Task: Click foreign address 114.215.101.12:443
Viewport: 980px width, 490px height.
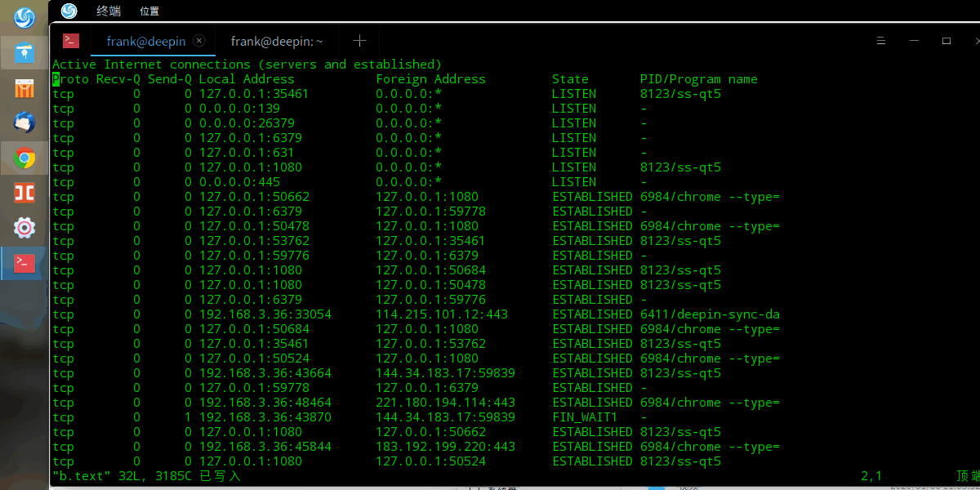Action: 442,314
